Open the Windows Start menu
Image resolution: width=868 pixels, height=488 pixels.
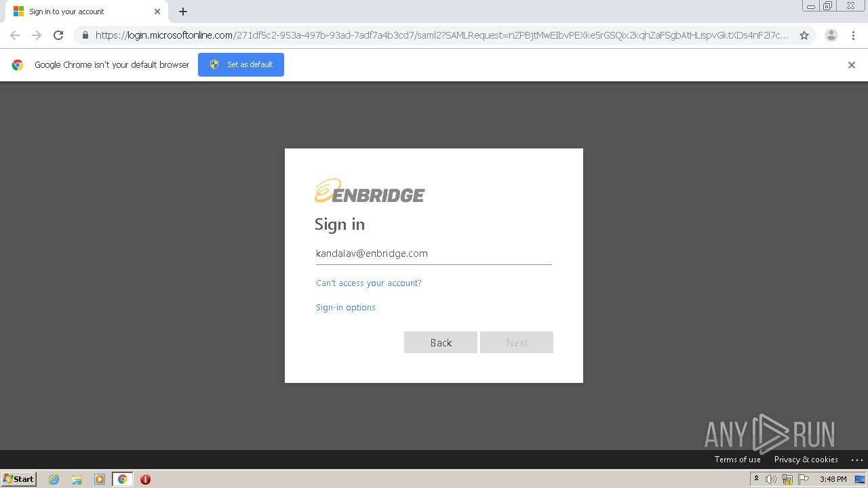(19, 479)
